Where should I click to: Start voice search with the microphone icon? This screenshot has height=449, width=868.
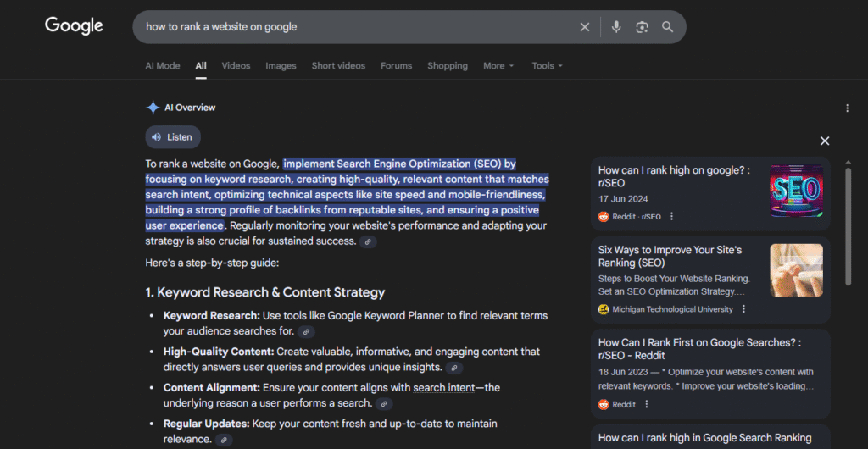click(x=616, y=27)
